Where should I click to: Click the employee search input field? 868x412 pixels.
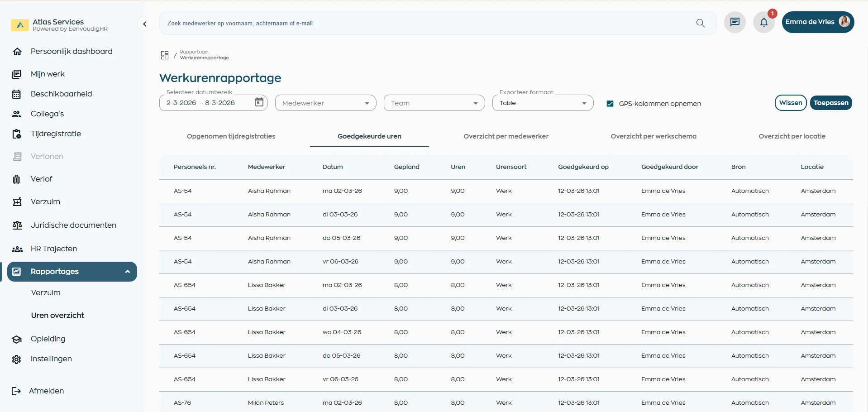(425, 23)
